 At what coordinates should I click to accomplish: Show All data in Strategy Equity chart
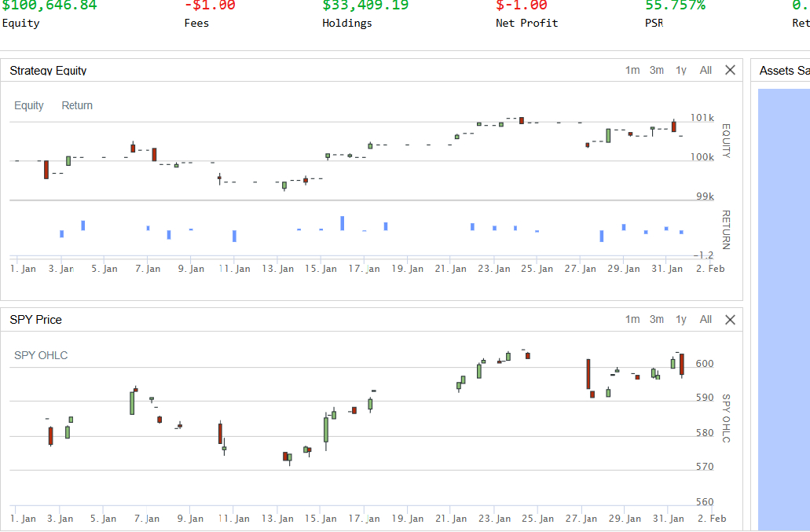706,70
